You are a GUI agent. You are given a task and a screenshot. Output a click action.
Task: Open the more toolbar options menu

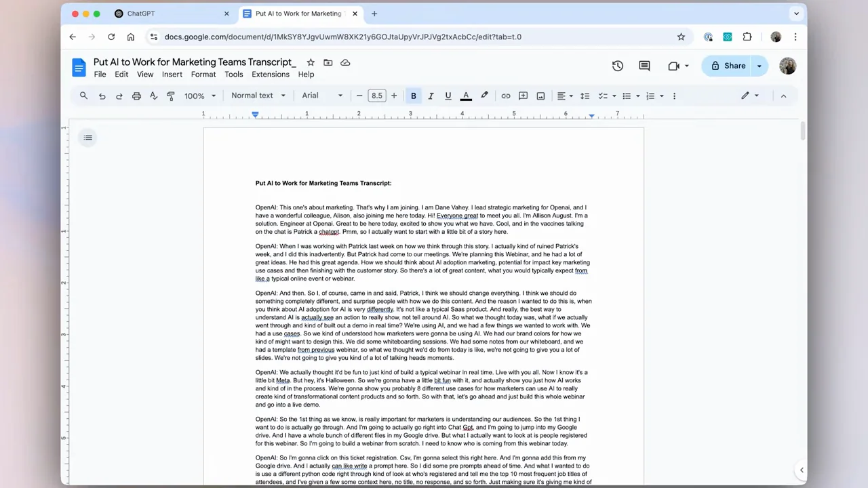pos(674,96)
